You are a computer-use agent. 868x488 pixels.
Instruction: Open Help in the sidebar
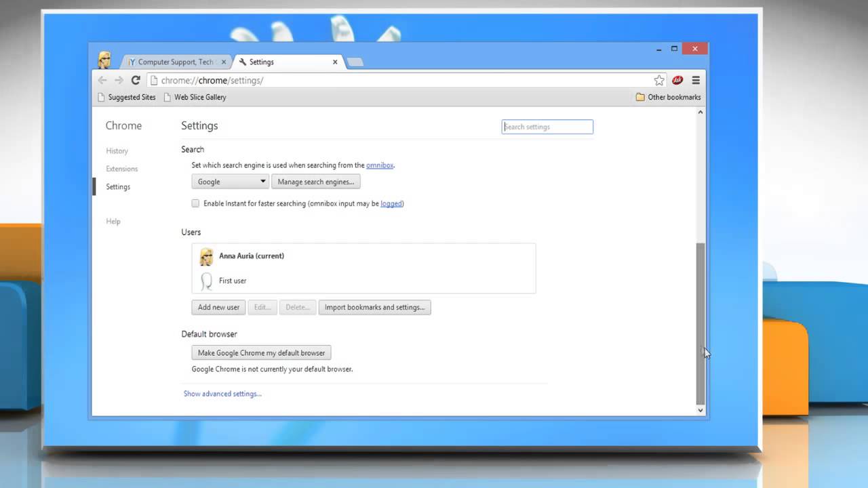[x=113, y=221]
